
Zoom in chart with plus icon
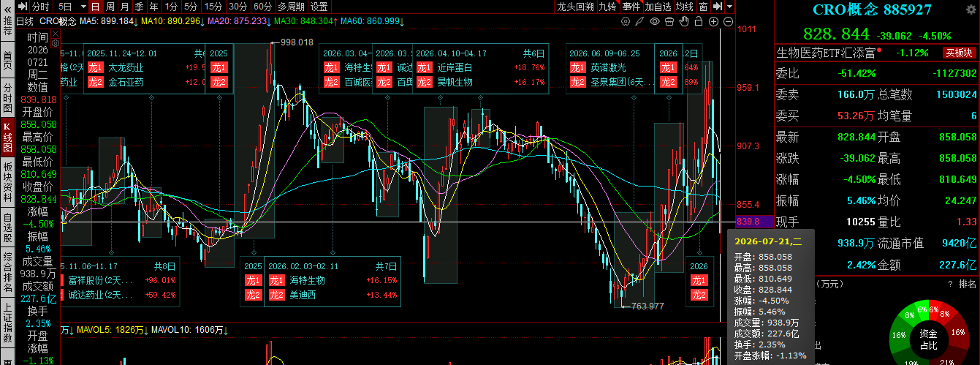[713, 22]
